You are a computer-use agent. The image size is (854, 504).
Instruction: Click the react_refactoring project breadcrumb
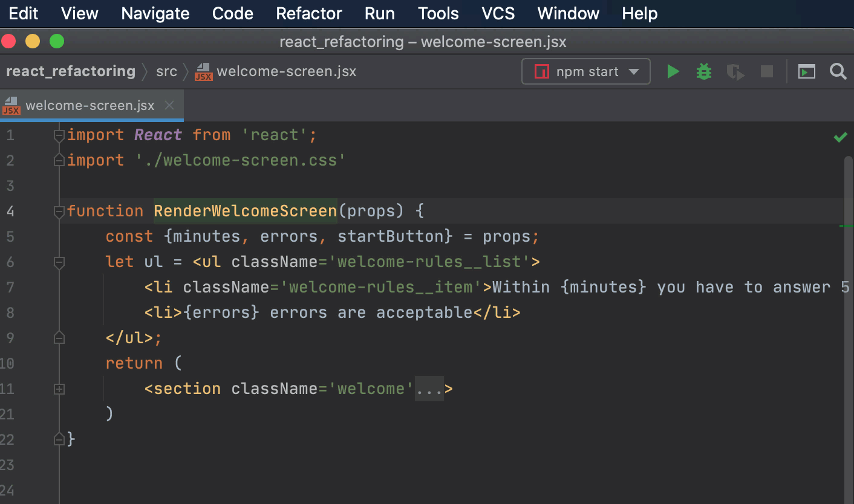coord(70,71)
